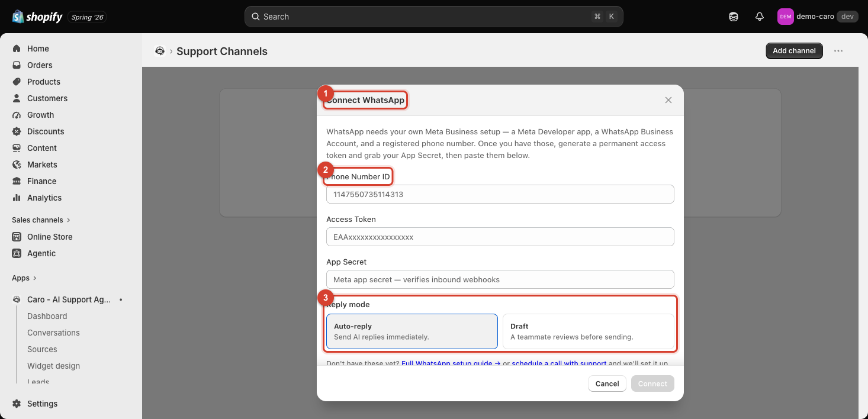The height and width of the screenshot is (419, 868).
Task: Open the sidekick assistant icon in top bar
Action: pyautogui.click(x=734, y=17)
